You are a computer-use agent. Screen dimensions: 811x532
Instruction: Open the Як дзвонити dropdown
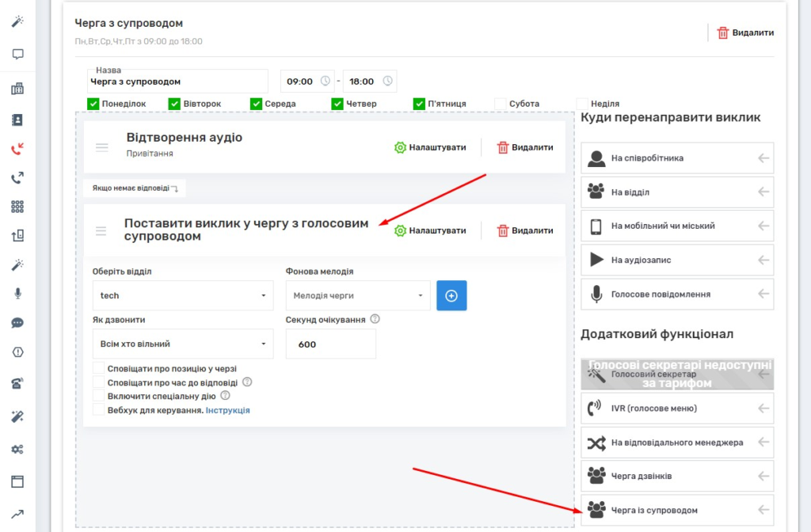coord(183,344)
